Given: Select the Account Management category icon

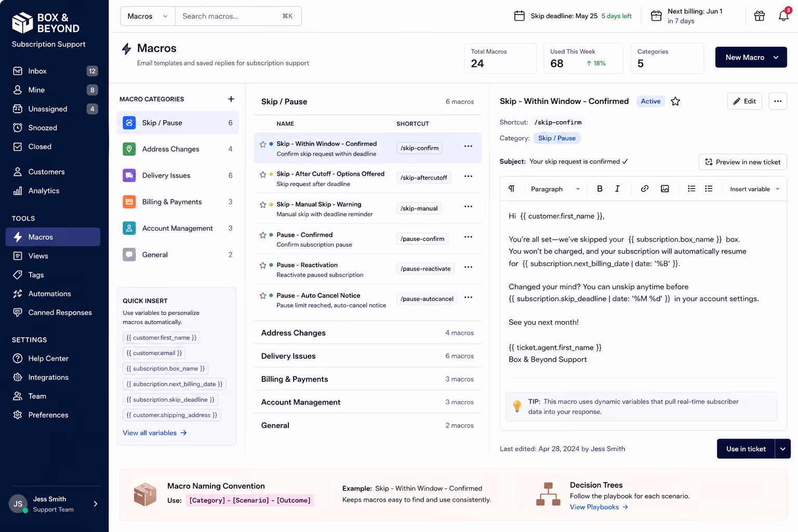Looking at the screenshot, I should point(129,228).
